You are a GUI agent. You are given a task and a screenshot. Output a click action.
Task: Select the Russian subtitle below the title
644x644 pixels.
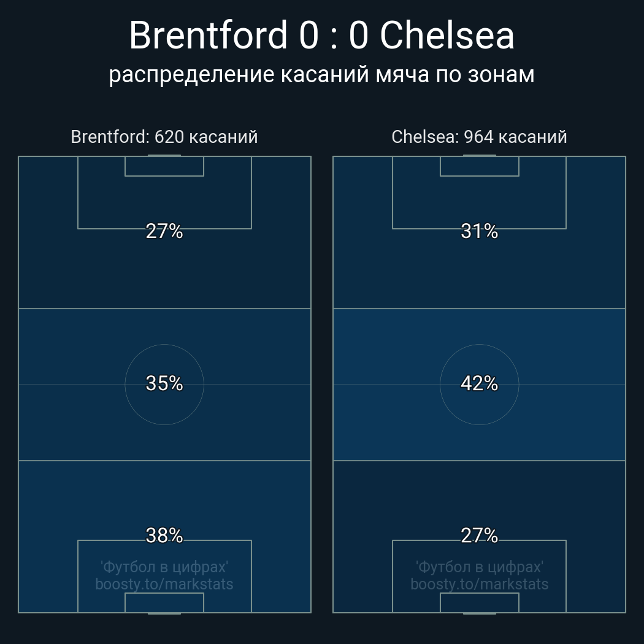(x=321, y=75)
